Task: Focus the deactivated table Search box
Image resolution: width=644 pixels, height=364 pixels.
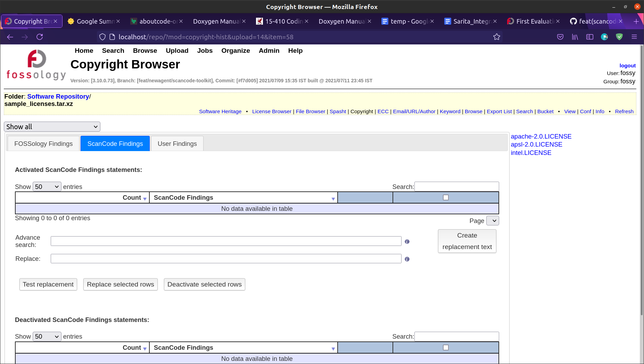Action: point(457,337)
